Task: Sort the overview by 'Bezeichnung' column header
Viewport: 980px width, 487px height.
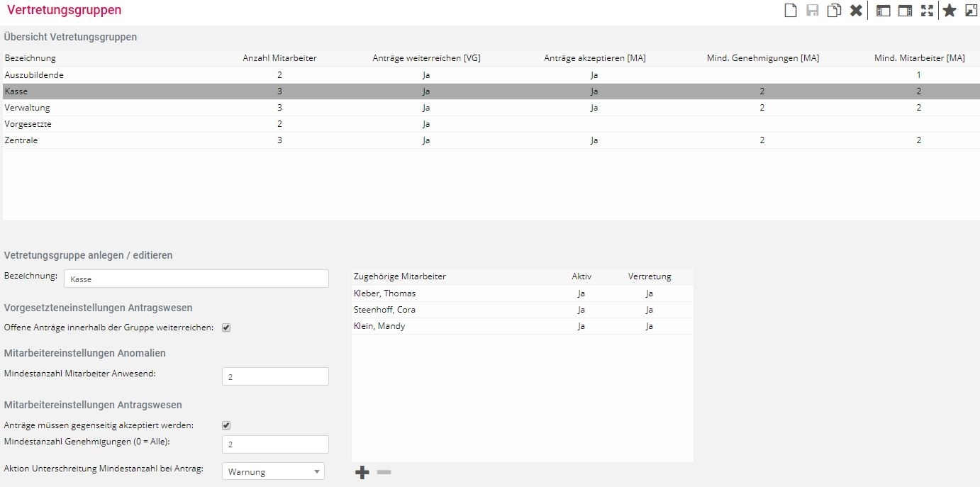Action: [x=30, y=58]
